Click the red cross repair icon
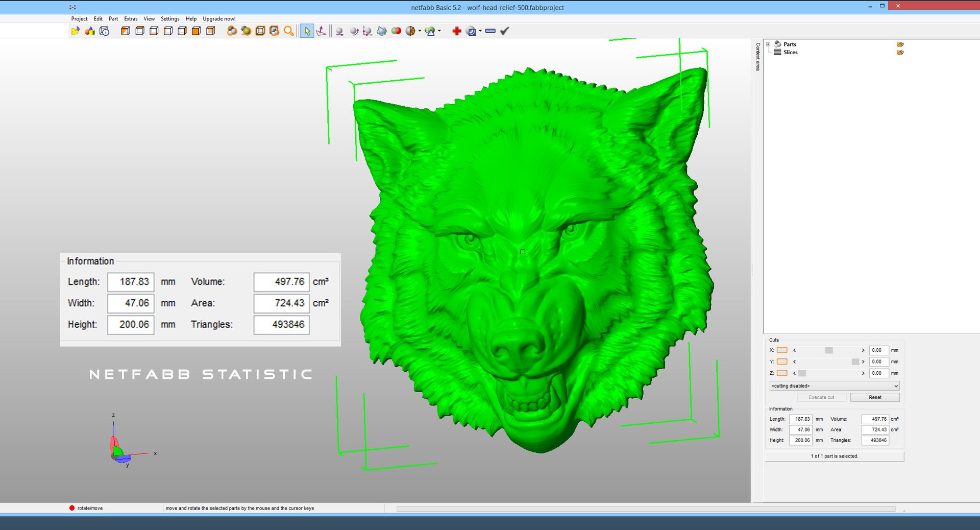This screenshot has height=530, width=980. click(457, 31)
